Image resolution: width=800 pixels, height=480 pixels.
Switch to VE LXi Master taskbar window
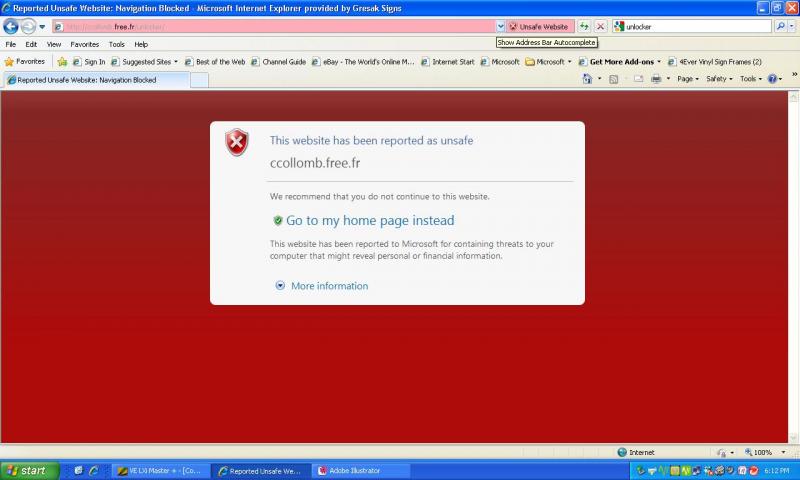tap(161, 471)
